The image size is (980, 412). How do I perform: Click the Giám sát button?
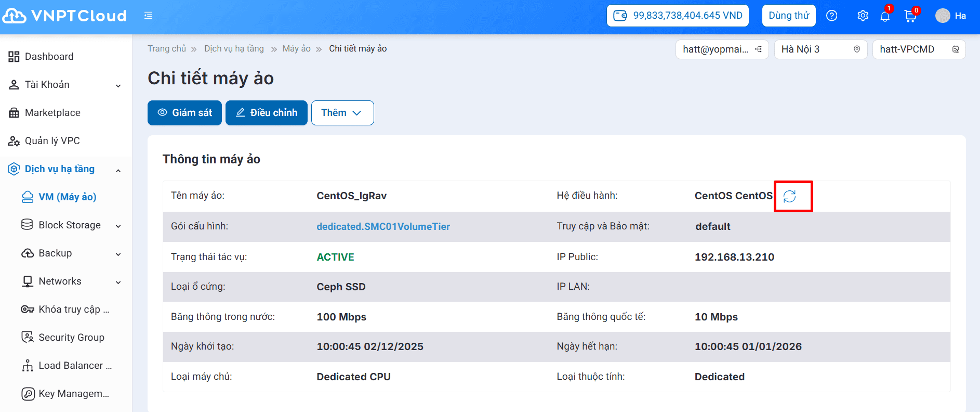[x=184, y=113]
